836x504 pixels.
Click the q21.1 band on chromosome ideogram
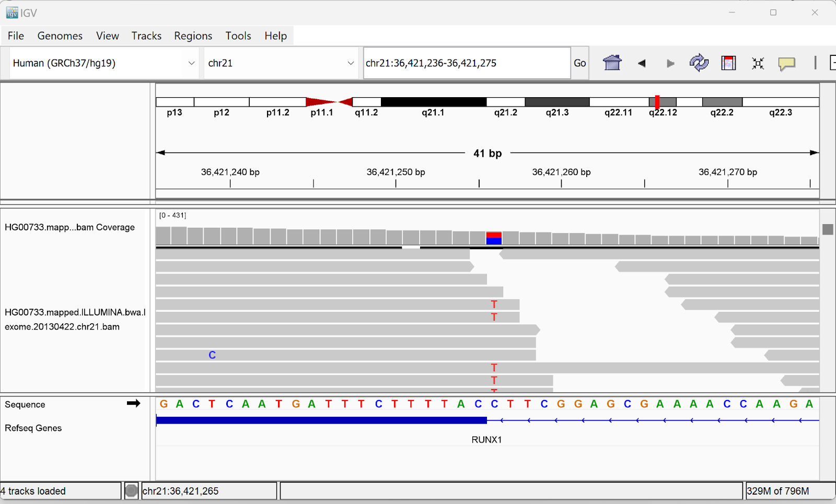(433, 102)
